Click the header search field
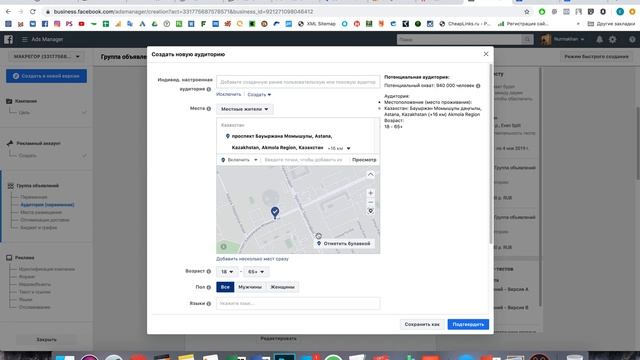This screenshot has width=640, height=360. click(x=459, y=40)
